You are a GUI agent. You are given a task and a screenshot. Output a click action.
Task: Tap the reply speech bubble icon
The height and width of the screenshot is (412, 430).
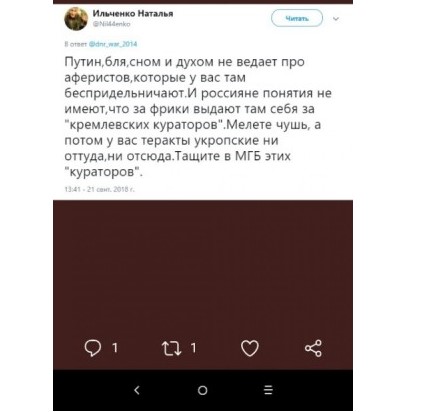point(93,348)
